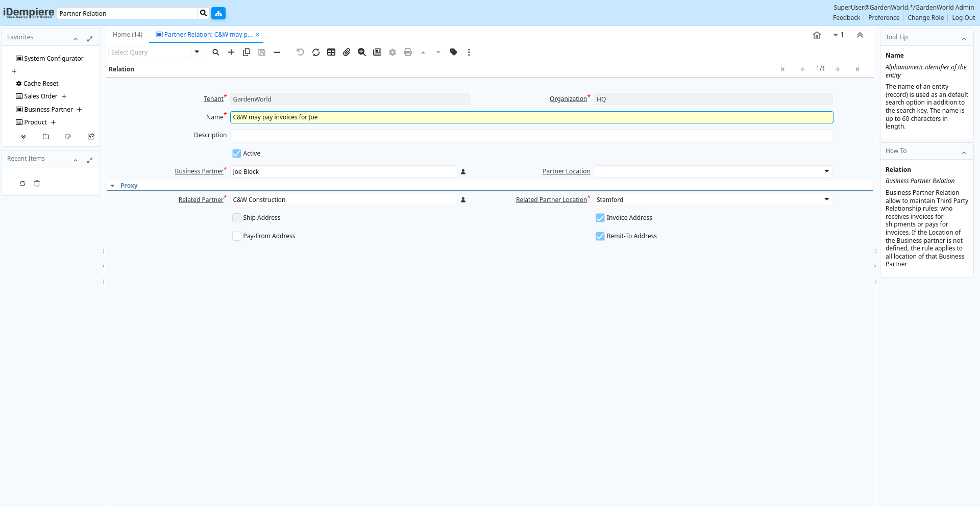Toggle grid view from the toolbar
980x507 pixels.
[331, 52]
